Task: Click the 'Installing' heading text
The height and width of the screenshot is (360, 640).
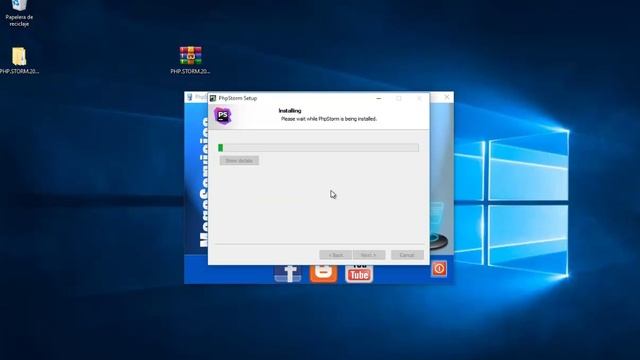Action: (290, 111)
